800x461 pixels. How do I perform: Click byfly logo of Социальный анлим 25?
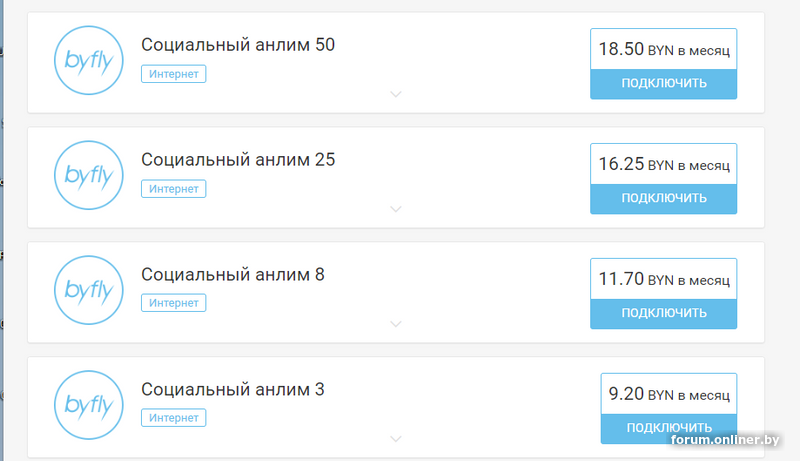point(89,175)
